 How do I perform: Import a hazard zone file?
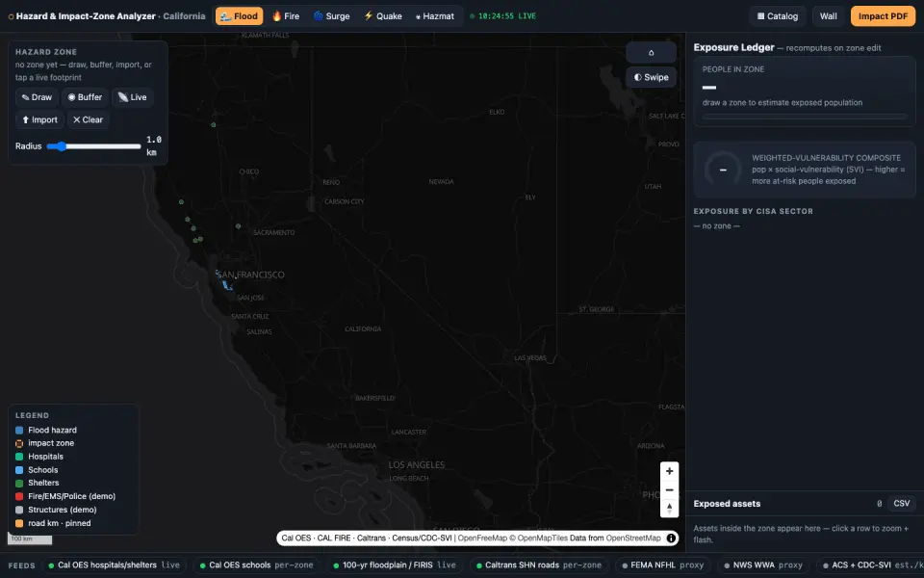click(x=39, y=119)
